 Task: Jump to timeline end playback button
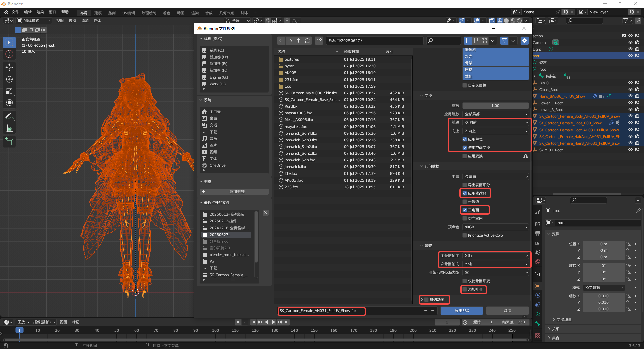287,322
